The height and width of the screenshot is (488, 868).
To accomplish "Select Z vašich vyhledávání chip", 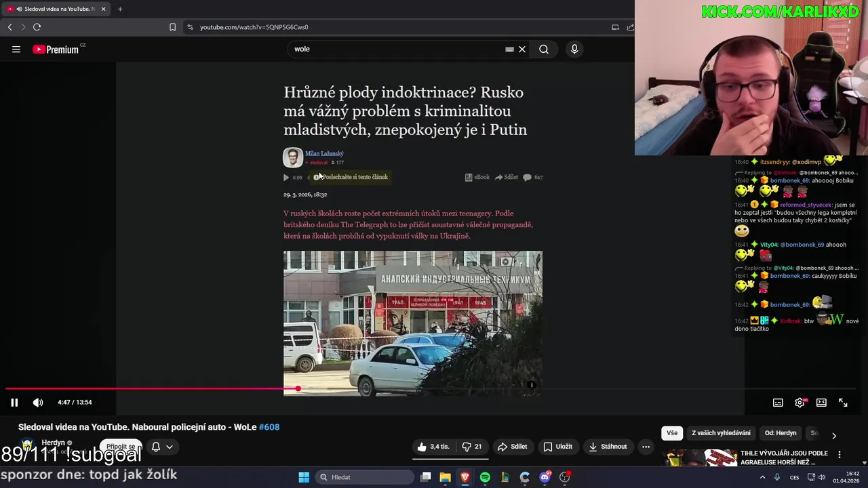I will tap(721, 433).
